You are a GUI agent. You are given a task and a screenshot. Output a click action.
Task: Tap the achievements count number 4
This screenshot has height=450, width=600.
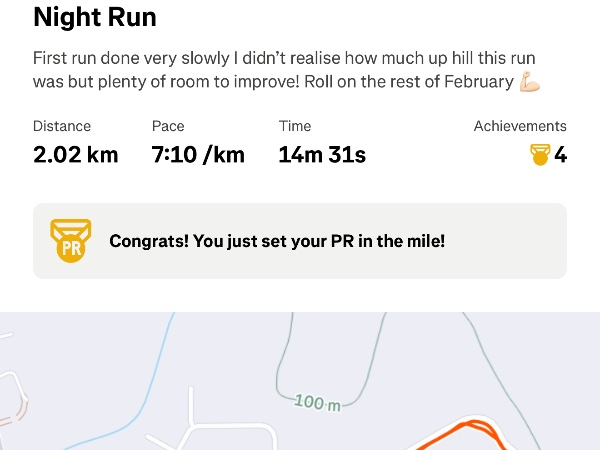tap(561, 155)
